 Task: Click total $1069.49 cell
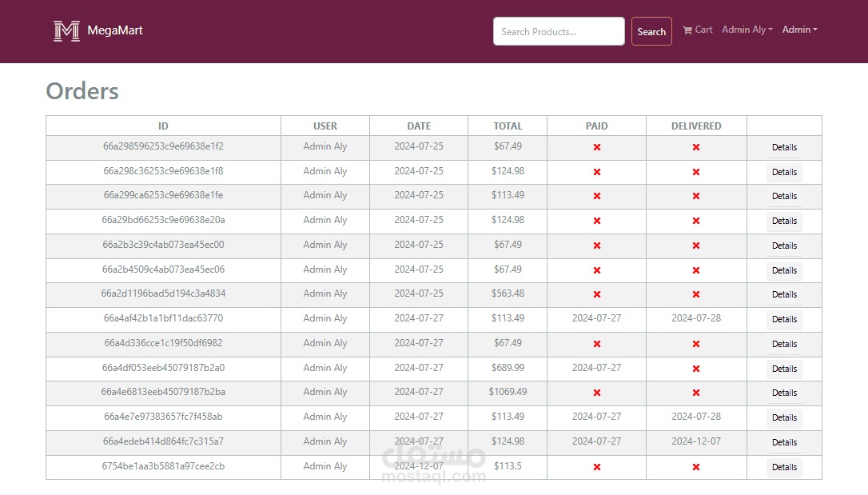(x=508, y=392)
